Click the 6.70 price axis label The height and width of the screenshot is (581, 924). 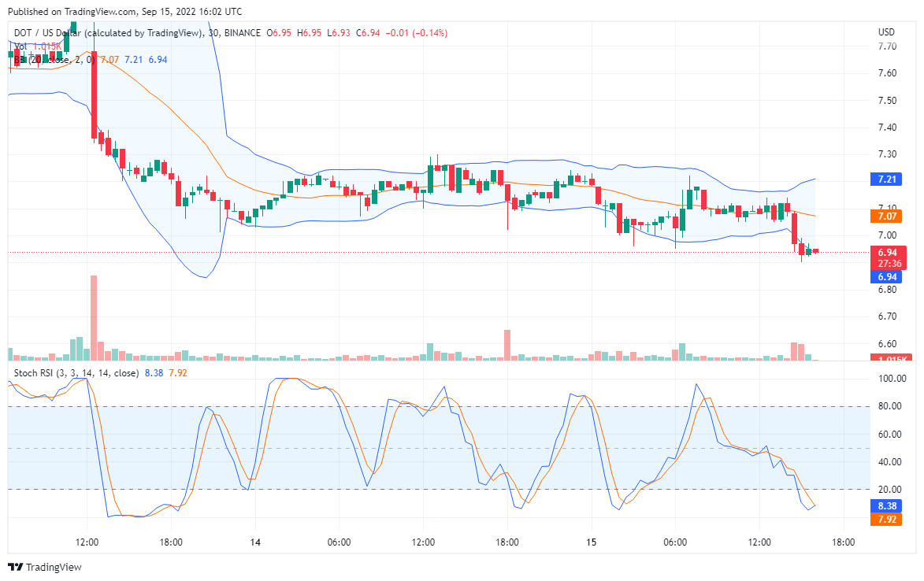(x=887, y=316)
